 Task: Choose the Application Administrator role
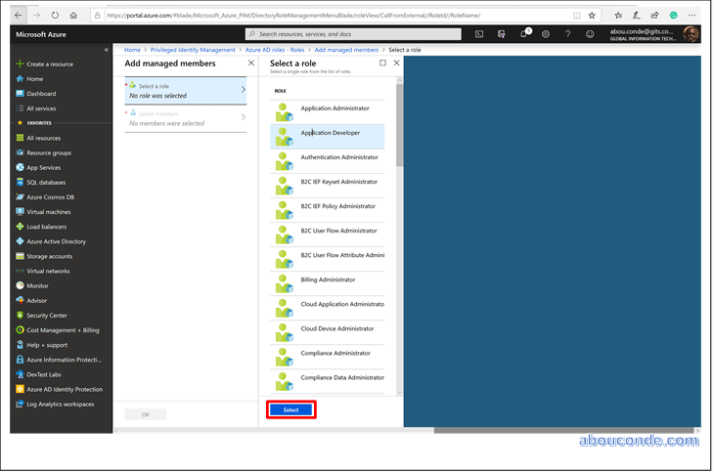point(334,108)
